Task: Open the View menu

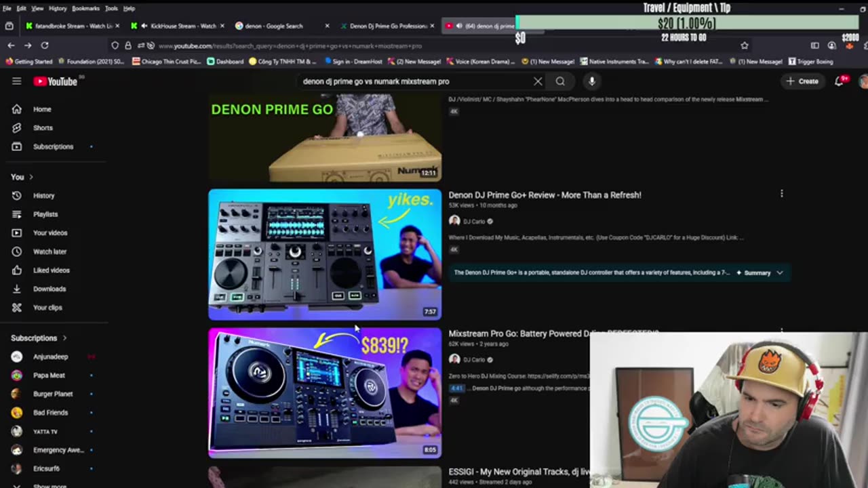Action: [37, 8]
